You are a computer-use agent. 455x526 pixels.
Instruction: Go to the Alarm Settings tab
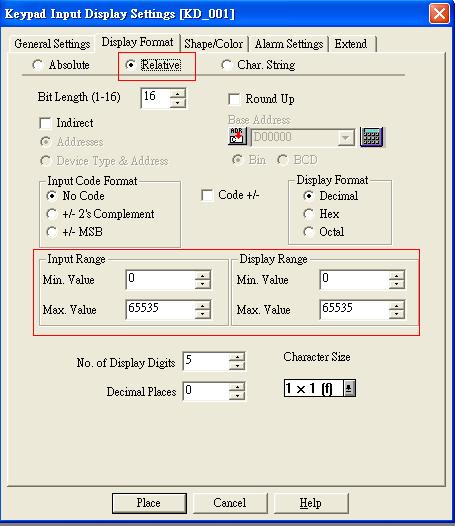(289, 44)
